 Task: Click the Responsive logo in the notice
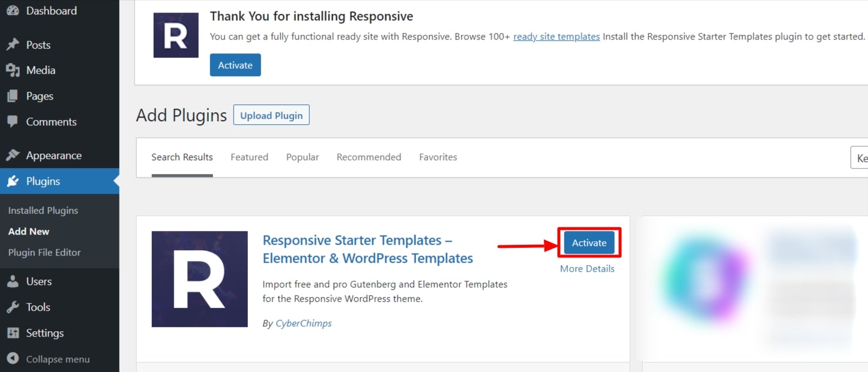[176, 35]
